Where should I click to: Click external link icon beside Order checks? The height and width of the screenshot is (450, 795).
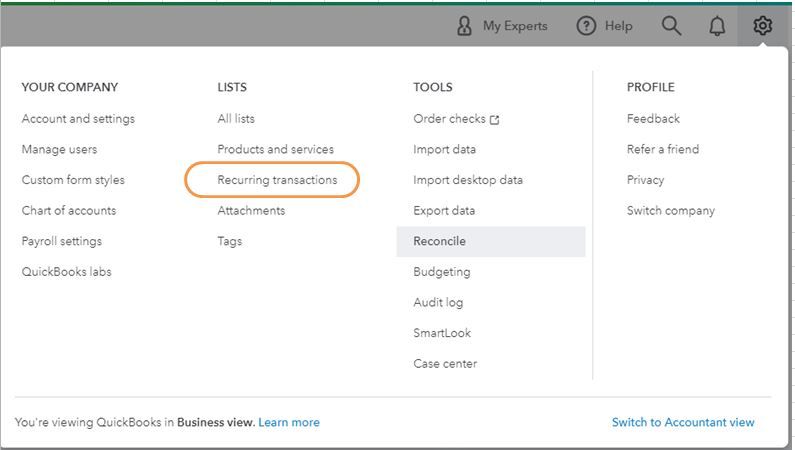[494, 120]
